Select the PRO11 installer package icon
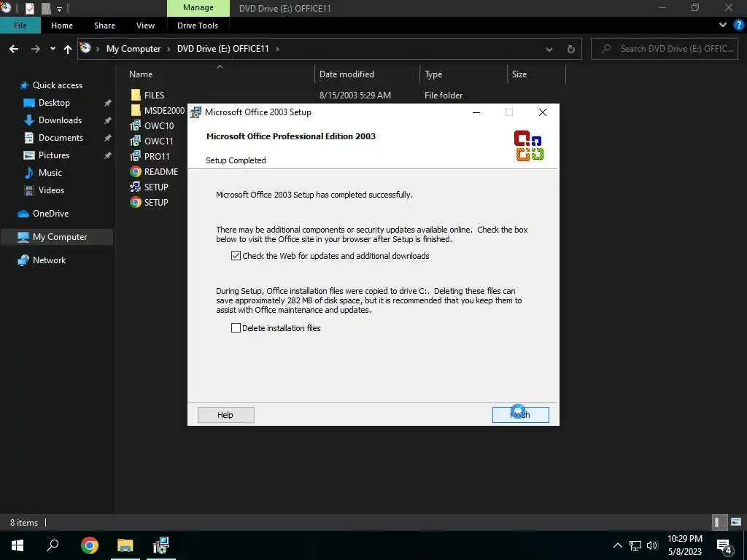Screen dimensions: 747x560 (136, 156)
